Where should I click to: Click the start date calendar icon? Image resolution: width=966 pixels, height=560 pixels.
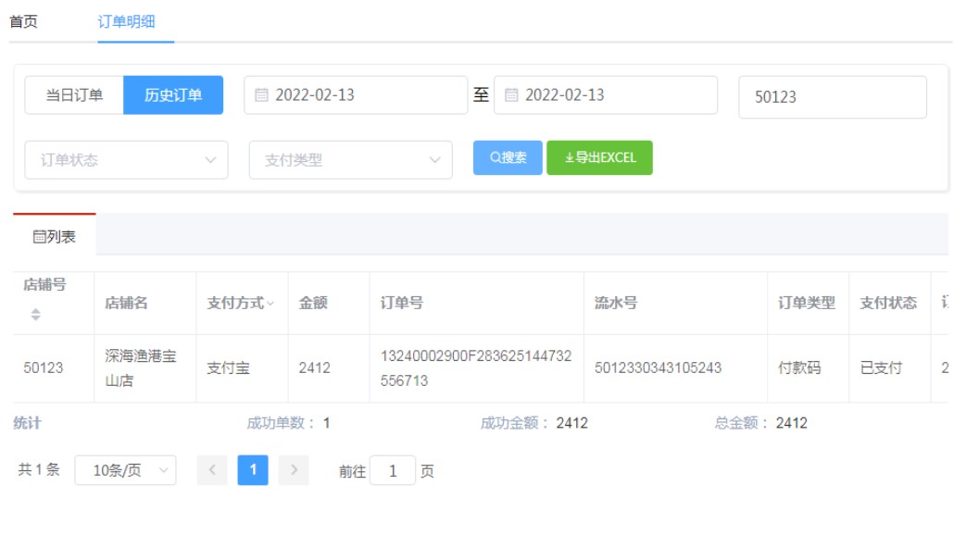pos(261,95)
